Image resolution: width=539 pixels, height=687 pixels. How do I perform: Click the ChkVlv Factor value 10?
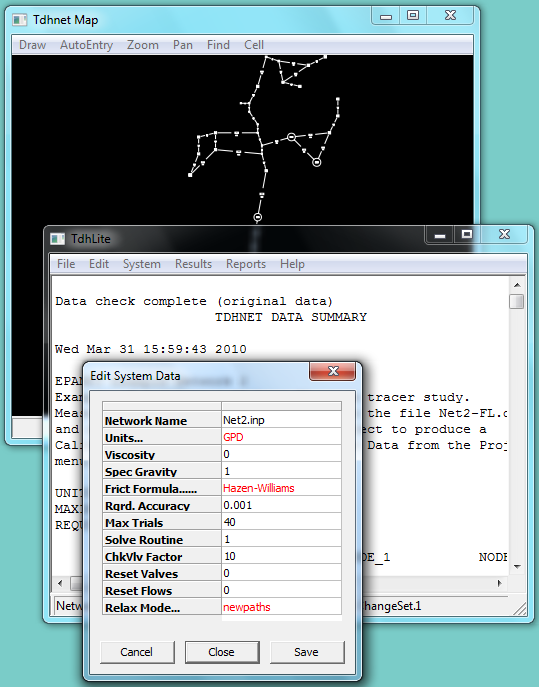click(x=281, y=556)
